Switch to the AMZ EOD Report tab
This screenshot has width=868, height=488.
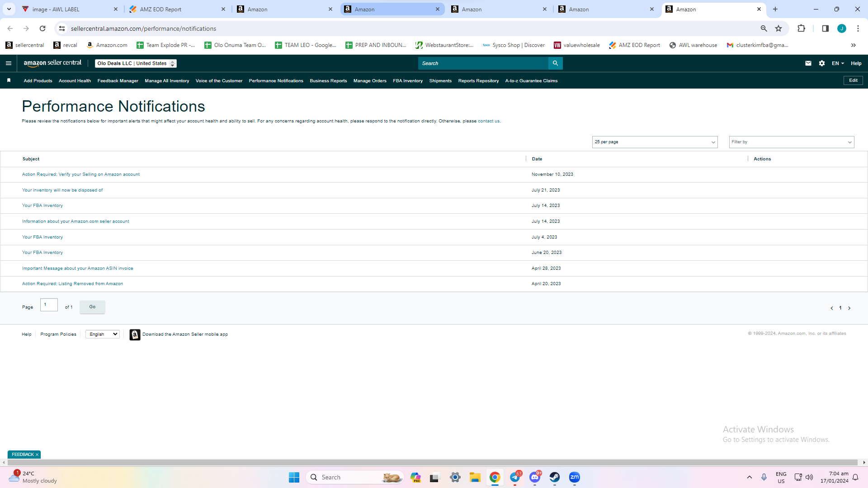177,9
